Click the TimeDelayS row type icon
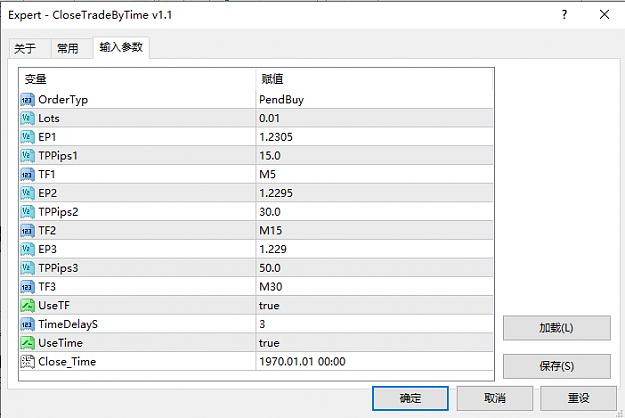Screen dimensions: 625x418 click(28, 324)
